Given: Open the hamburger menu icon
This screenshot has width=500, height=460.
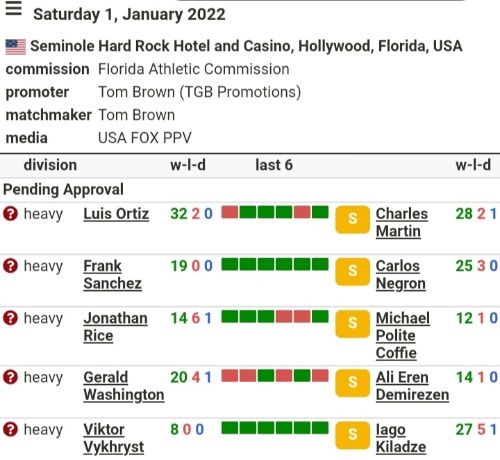Looking at the screenshot, I should [x=14, y=9].
